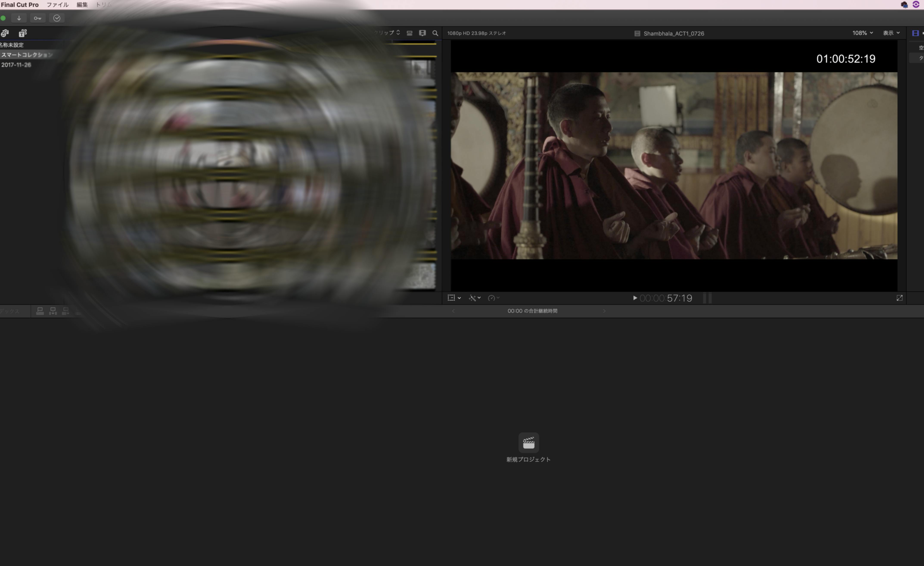
Task: Open the titles and generators sidebar
Action: 23,33
